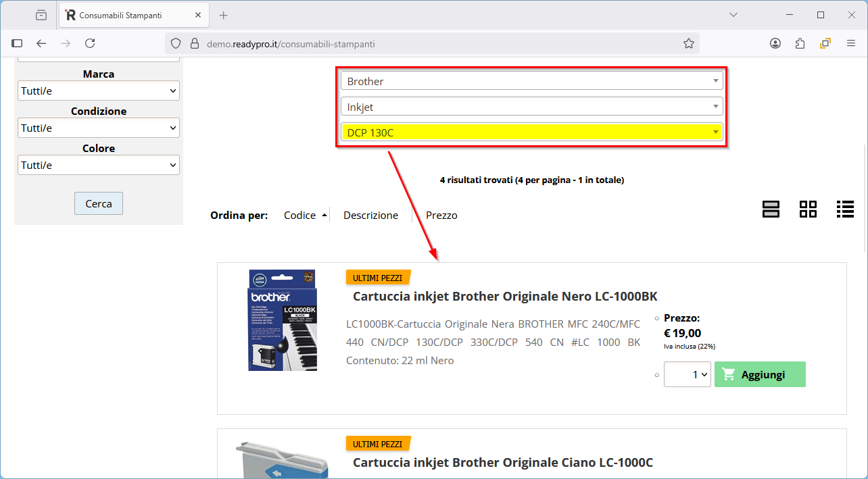Open the Marca dropdown
868x479 pixels.
[x=99, y=91]
